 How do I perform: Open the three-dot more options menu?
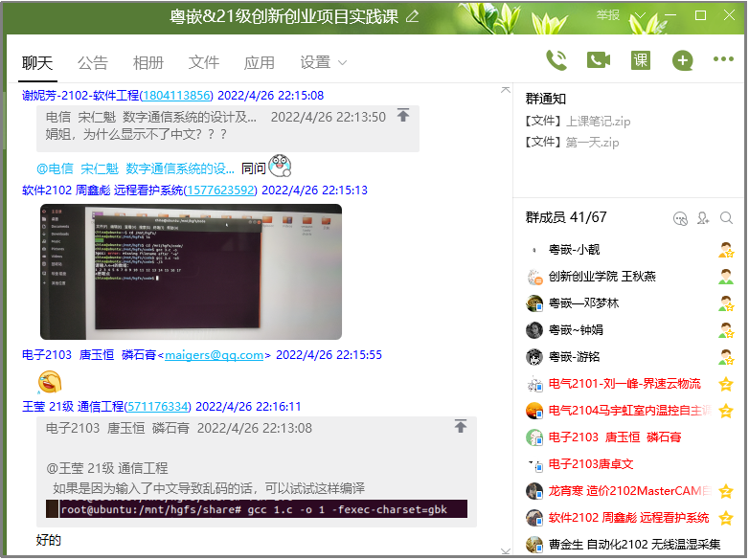723,60
